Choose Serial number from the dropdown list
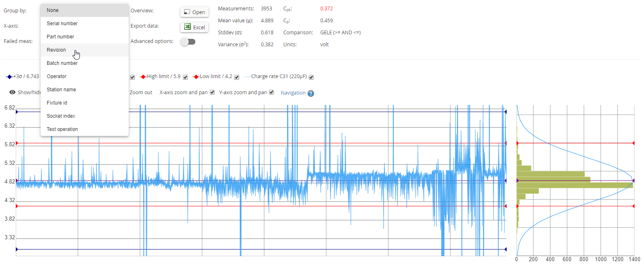 [62, 24]
